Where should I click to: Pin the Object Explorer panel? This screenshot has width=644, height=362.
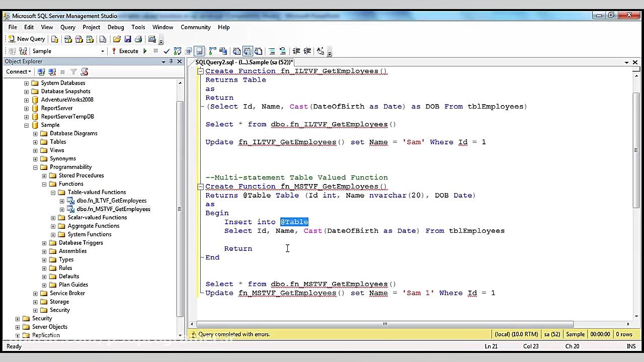pos(171,61)
